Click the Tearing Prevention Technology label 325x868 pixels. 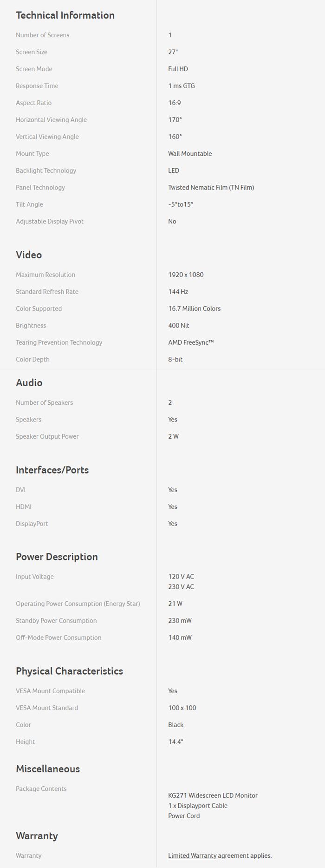59,342
